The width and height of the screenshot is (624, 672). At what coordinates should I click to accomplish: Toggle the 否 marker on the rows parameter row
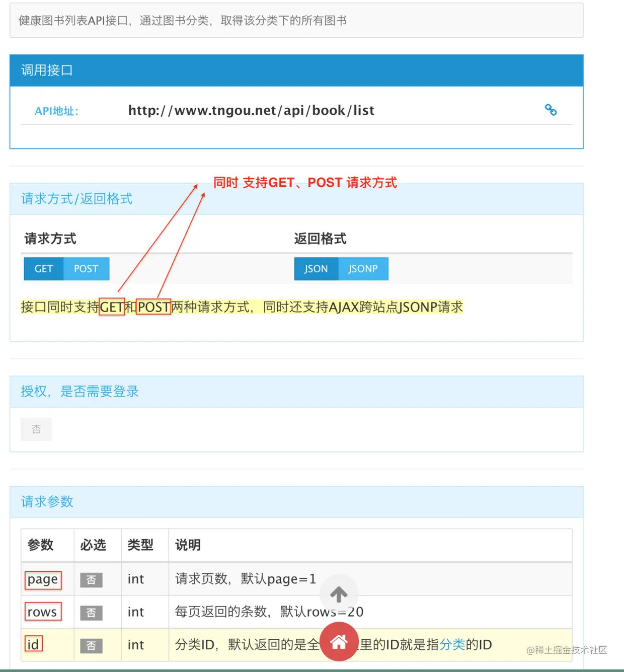point(91,613)
